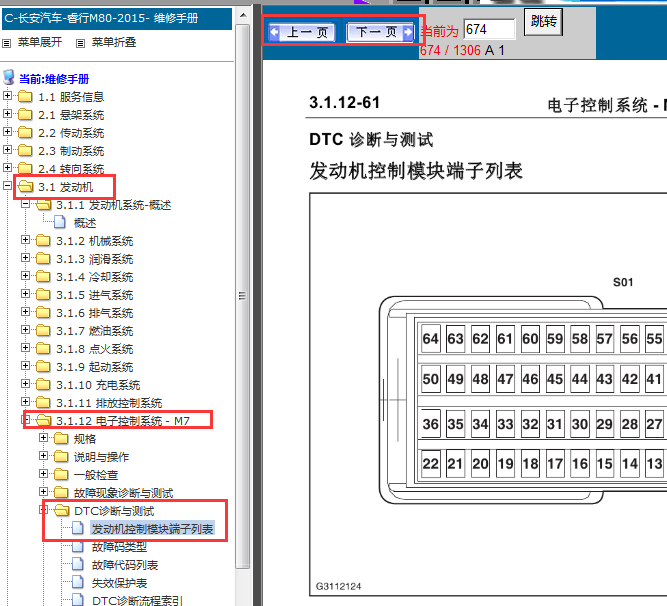Expand the 2.4 转向系统 node
Viewport: 667px width, 606px height.
point(7,168)
